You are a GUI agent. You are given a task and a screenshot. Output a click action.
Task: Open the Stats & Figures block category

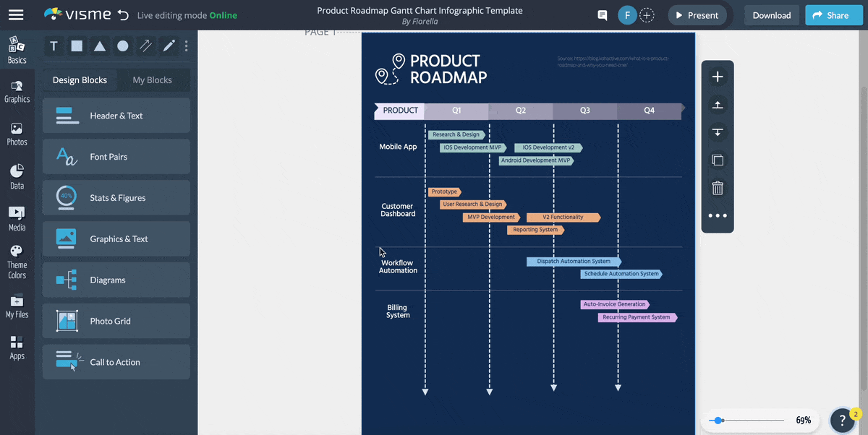tap(116, 197)
